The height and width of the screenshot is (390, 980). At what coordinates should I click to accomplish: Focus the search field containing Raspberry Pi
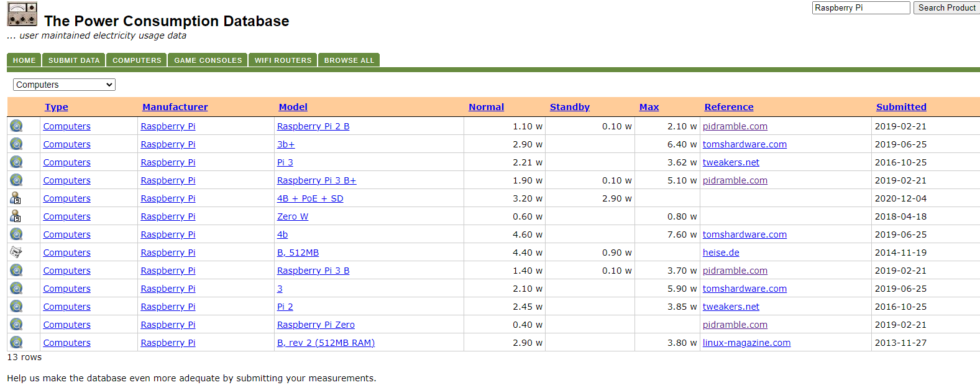pos(861,7)
